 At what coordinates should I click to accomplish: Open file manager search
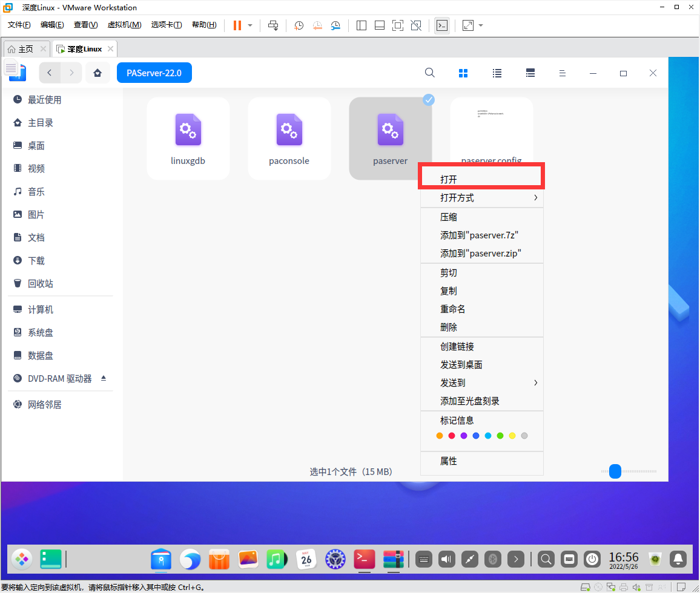coord(429,73)
